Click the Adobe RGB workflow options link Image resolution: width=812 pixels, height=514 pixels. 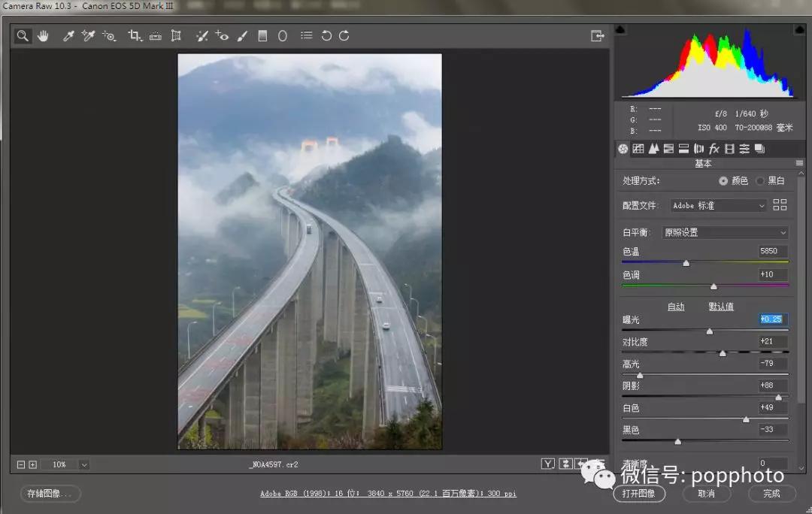coord(388,494)
